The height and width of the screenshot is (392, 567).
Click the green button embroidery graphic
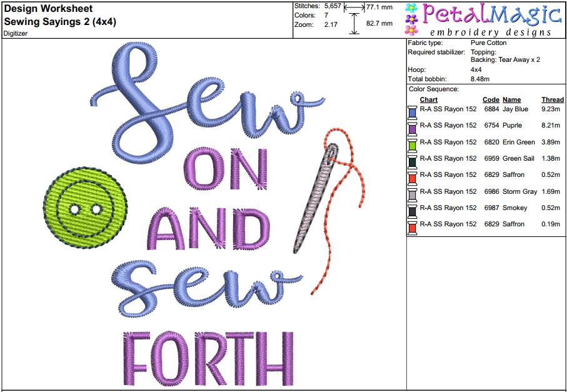[x=86, y=208]
